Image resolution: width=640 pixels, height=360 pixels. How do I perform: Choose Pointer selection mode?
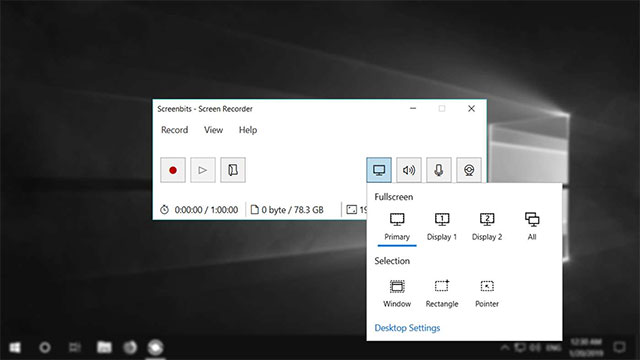point(487,294)
